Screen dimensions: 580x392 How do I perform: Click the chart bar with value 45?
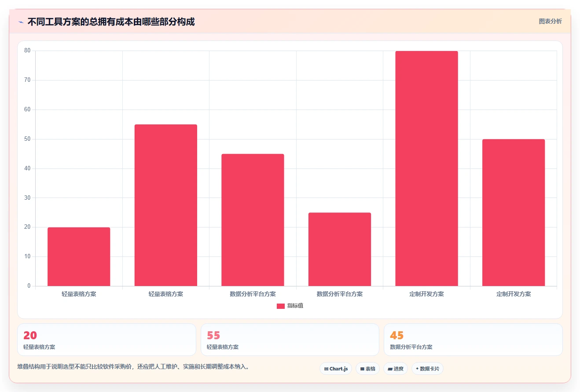point(253,220)
